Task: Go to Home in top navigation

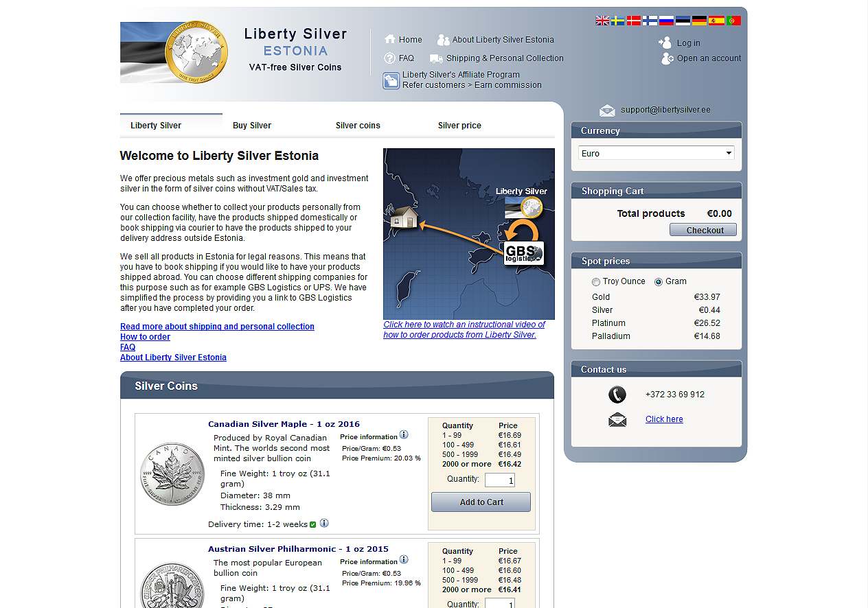Action: [x=411, y=40]
